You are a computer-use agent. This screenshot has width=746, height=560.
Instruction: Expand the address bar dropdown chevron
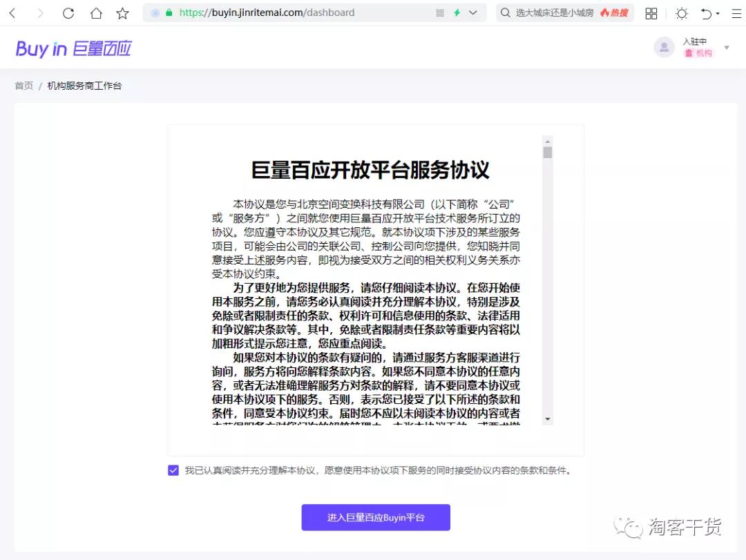[x=473, y=13]
